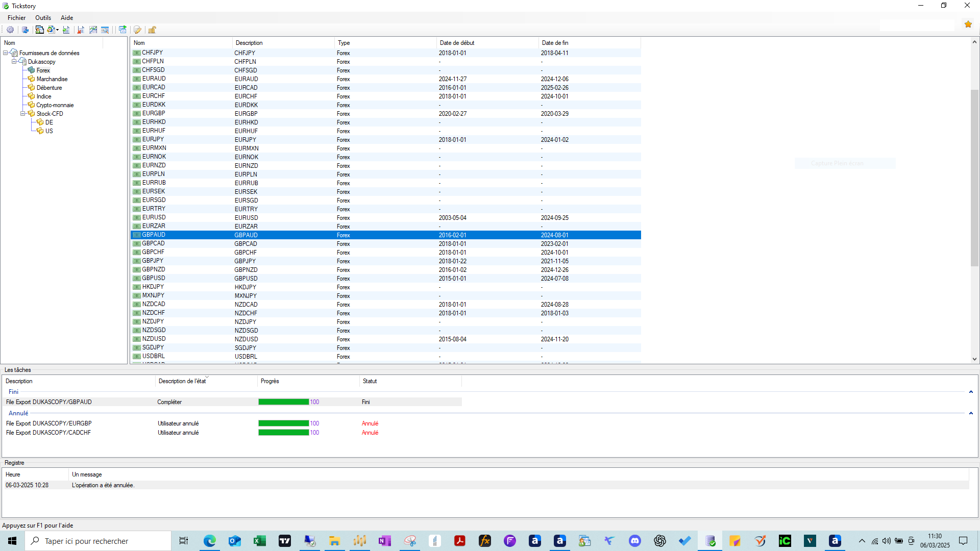Click the document with green arrow icon
Viewport: 980px width, 551px height.
66,30
